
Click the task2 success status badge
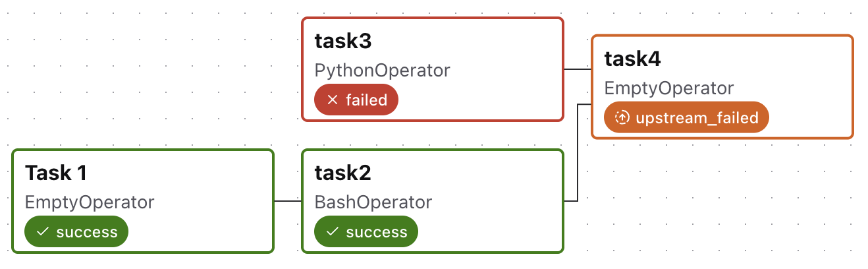tap(366, 232)
